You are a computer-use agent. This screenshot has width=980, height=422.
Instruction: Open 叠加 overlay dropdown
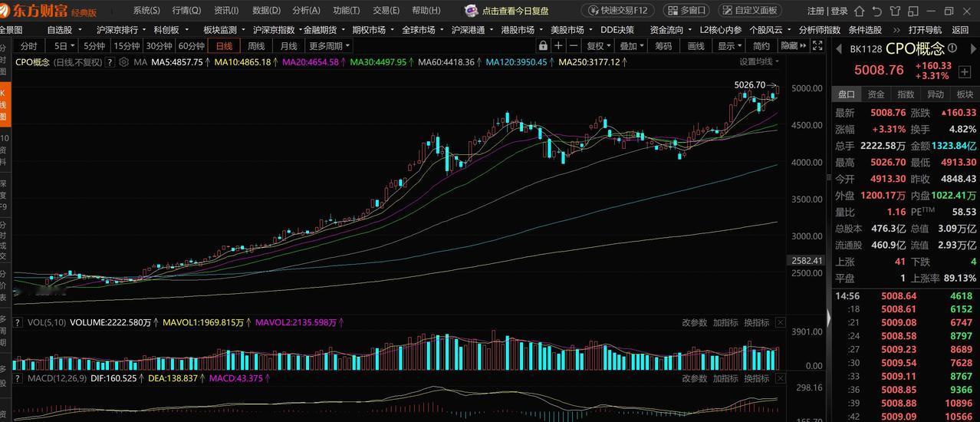tap(633, 45)
